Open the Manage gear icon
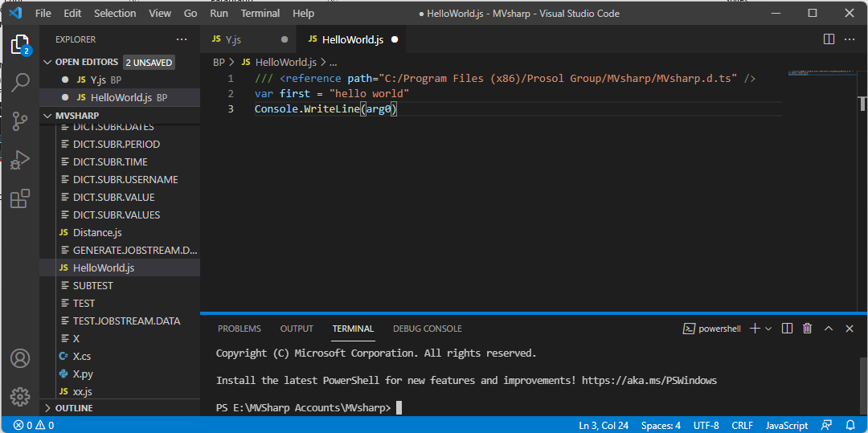 (20, 397)
